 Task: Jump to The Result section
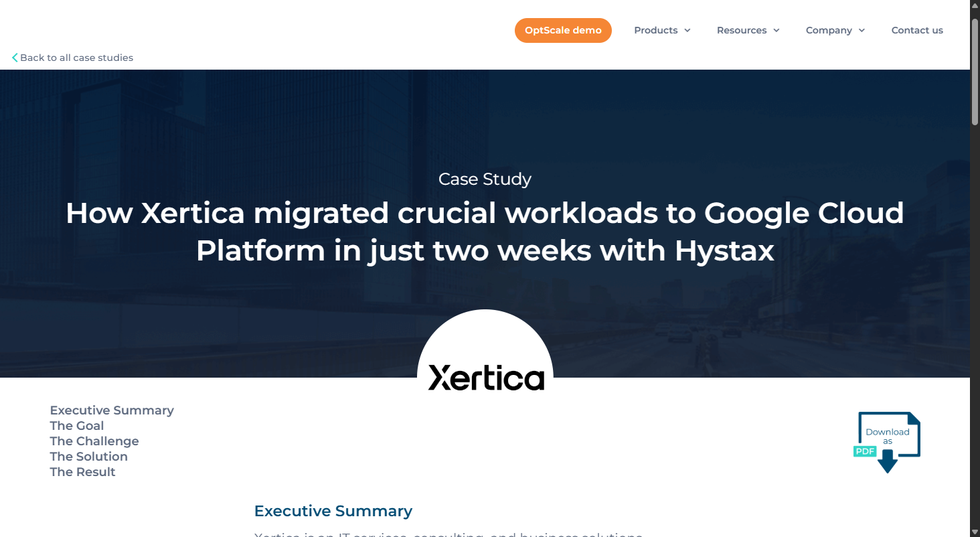coord(82,472)
